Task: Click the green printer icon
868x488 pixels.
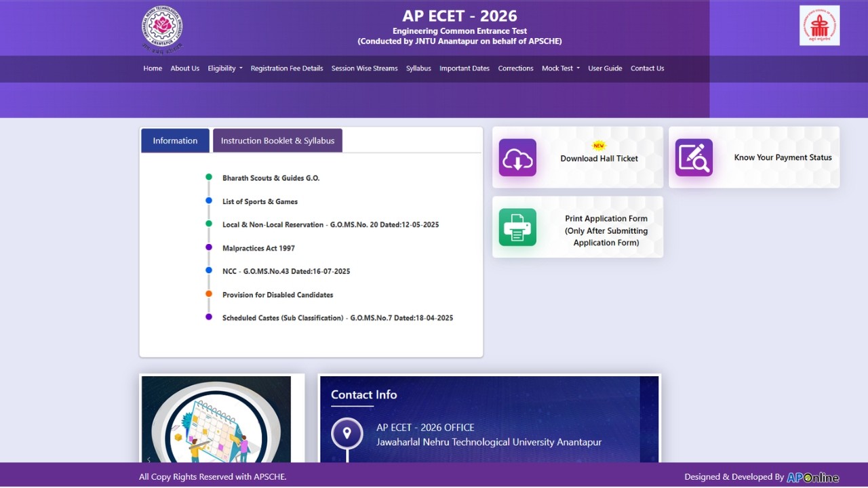Action: click(517, 227)
